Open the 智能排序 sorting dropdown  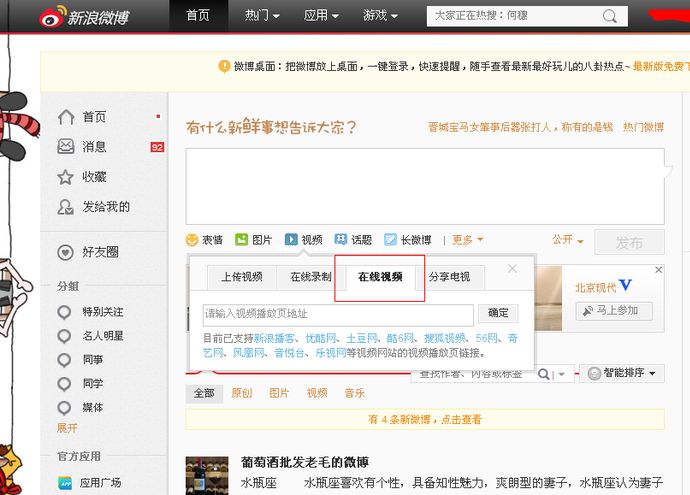tap(624, 374)
